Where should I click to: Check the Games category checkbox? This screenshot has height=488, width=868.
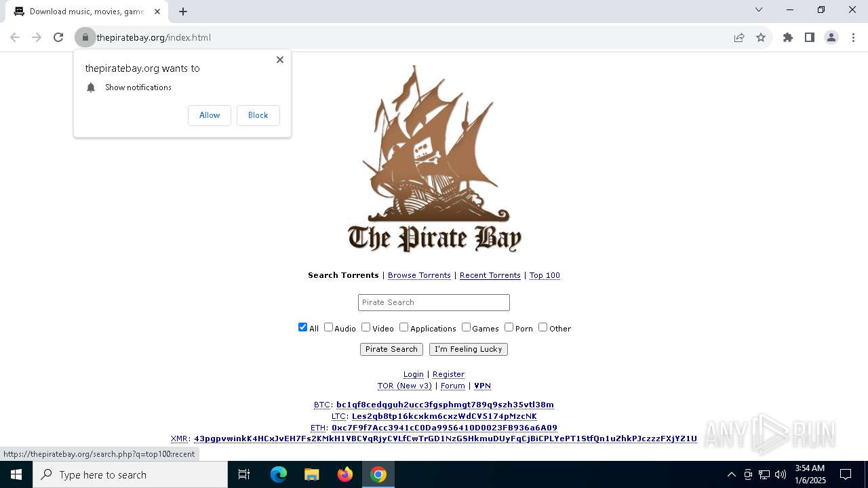[x=467, y=327]
